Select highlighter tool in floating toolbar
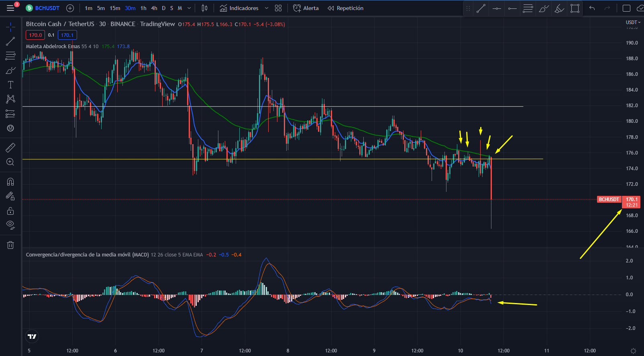This screenshot has height=356, width=644. (x=559, y=8)
